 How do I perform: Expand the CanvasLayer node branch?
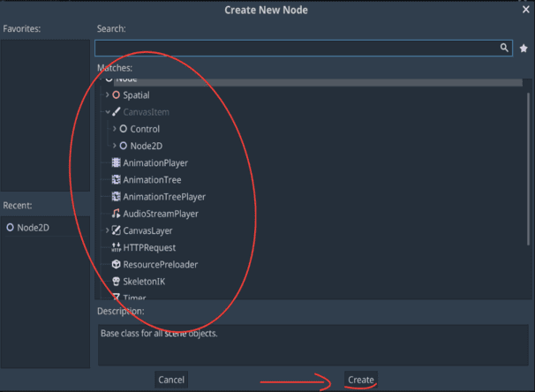click(107, 231)
